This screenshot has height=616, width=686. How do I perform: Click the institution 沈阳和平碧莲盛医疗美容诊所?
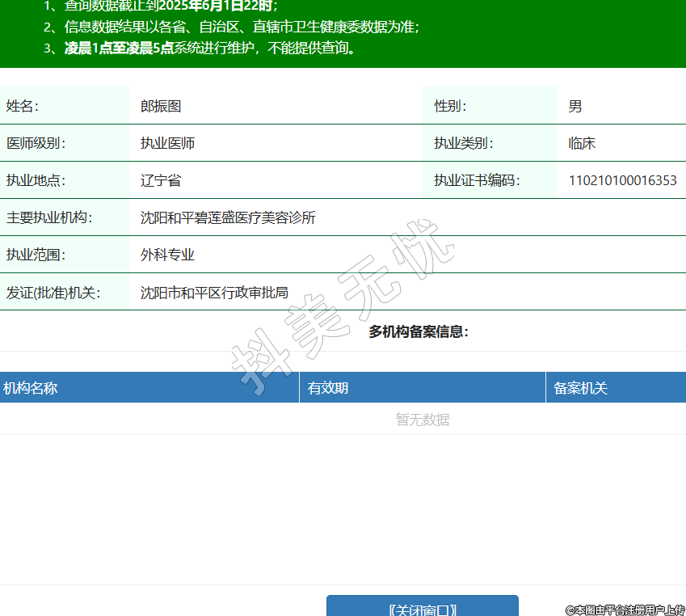(x=228, y=217)
